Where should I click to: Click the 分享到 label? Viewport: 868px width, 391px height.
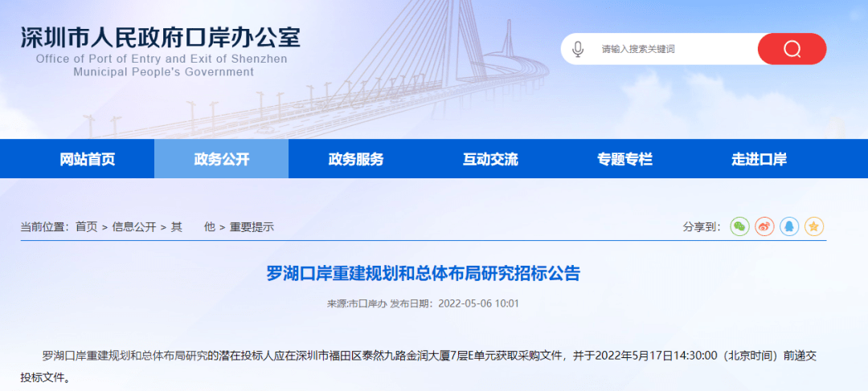[702, 226]
